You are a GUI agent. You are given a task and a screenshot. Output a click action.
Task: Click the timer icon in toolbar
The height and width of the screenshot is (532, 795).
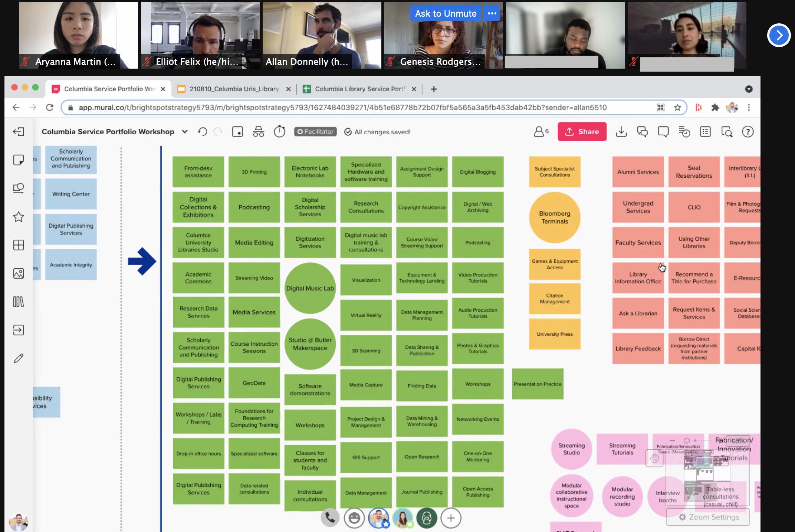coord(279,132)
